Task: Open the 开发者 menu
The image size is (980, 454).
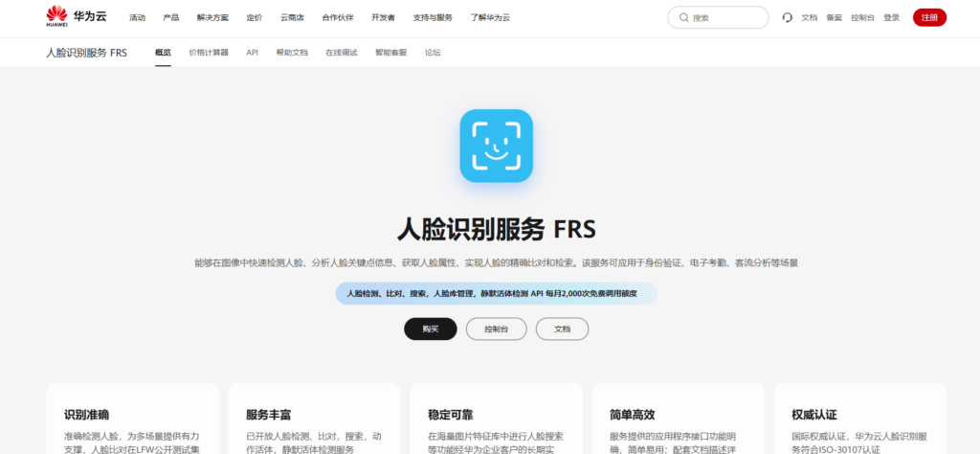Action: 383,17
